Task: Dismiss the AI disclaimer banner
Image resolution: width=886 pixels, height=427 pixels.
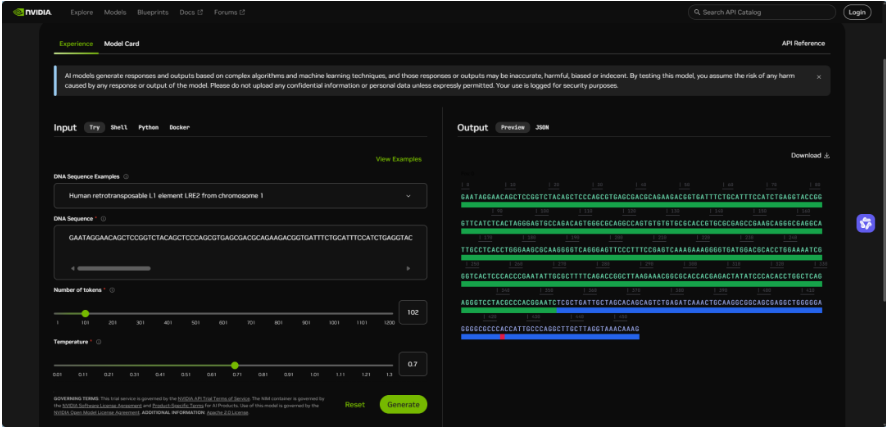Action: click(x=819, y=77)
